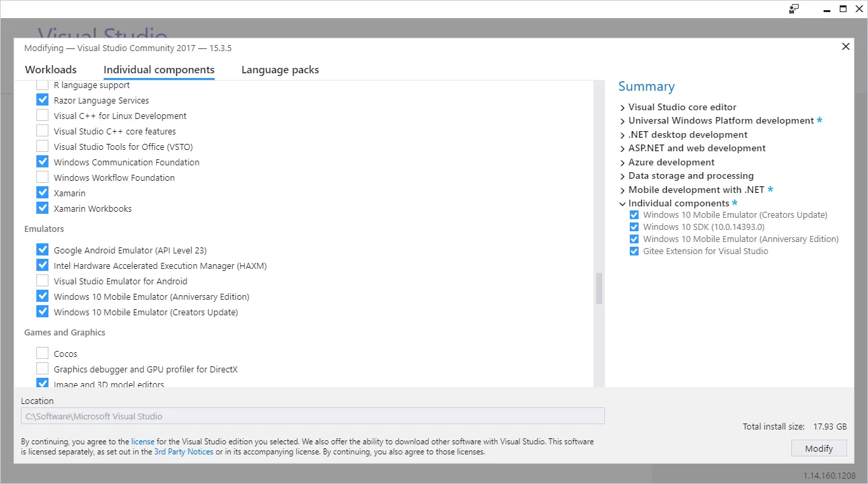Expand ASP.NET and web development section
This screenshot has height=484, width=868.
622,149
